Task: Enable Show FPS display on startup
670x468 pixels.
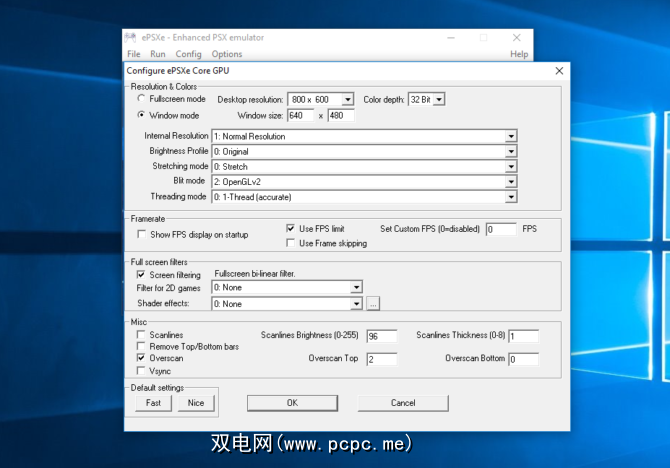Action: point(141,234)
